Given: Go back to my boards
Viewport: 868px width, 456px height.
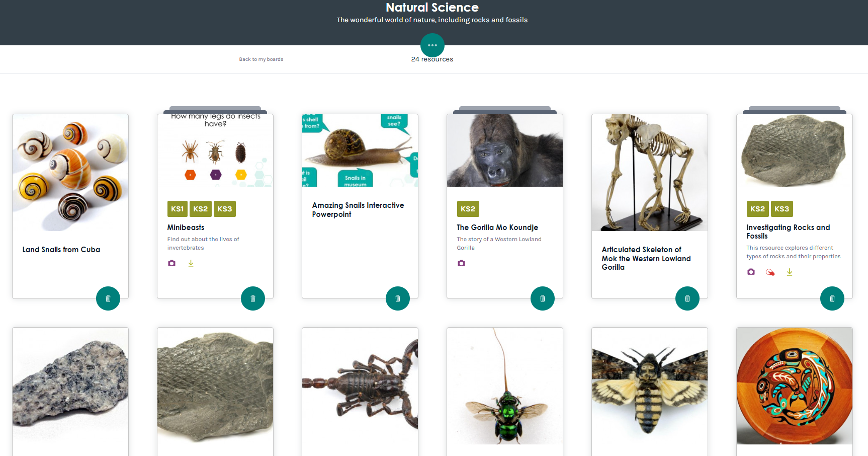Looking at the screenshot, I should 261,59.
